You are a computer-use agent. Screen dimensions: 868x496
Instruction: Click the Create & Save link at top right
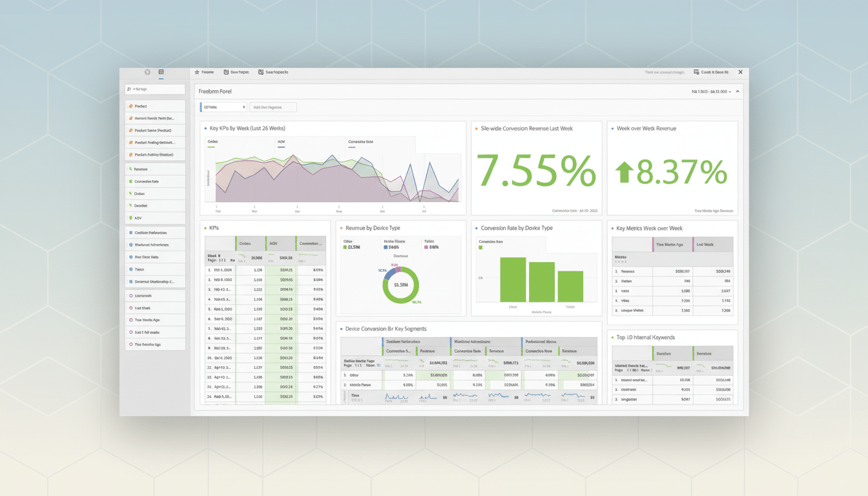coord(714,72)
